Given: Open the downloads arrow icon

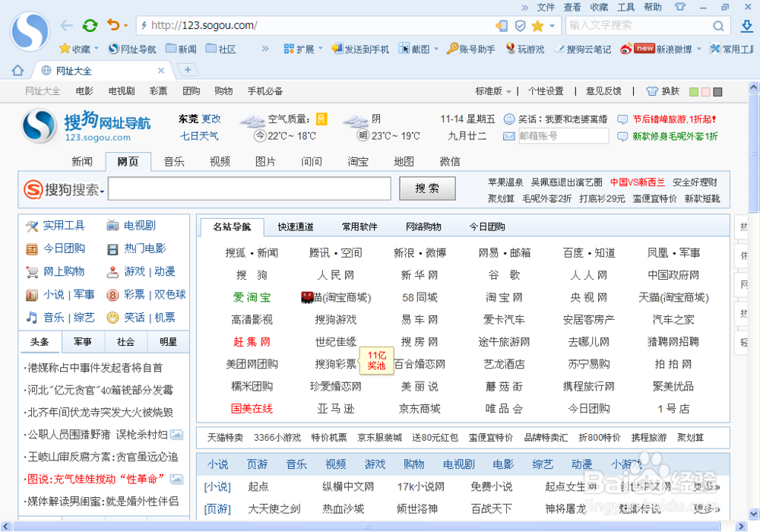Looking at the screenshot, I should coord(747,26).
